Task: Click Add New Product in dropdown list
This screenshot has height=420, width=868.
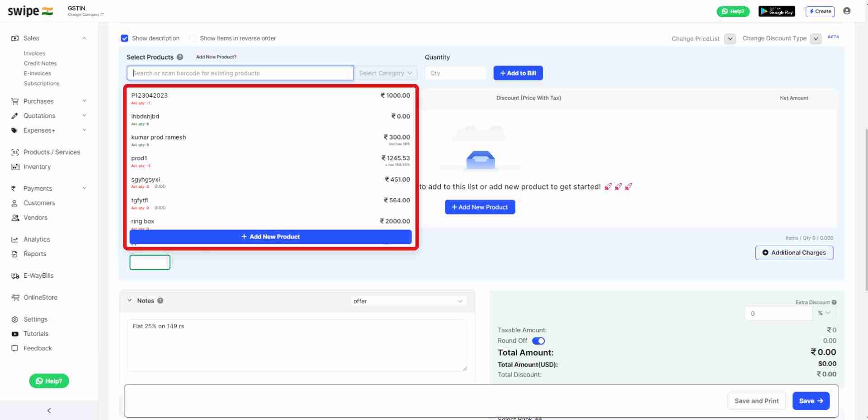Action: [270, 237]
